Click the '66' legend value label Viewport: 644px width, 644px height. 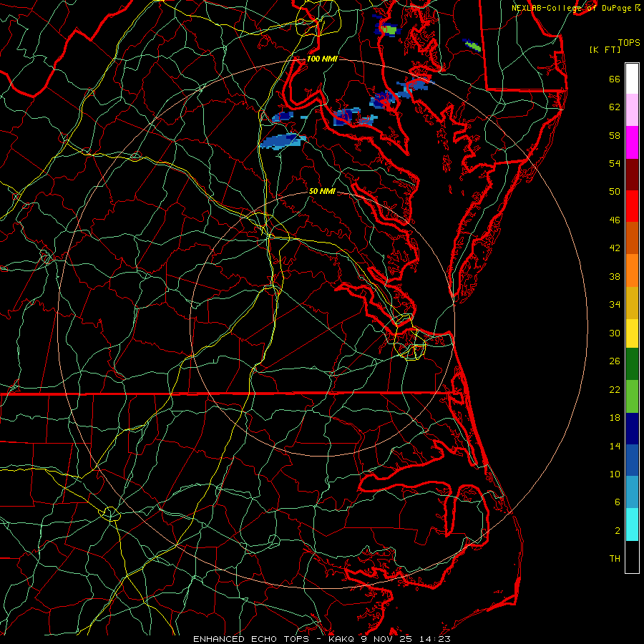(x=615, y=79)
